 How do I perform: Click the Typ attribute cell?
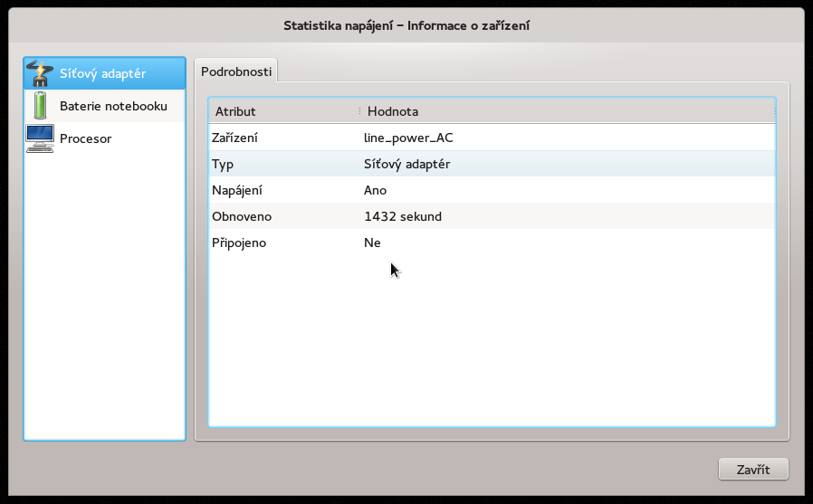[284, 164]
